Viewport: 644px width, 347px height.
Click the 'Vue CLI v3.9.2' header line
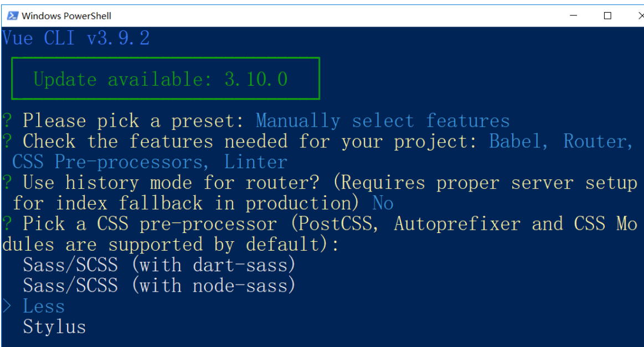click(76, 38)
